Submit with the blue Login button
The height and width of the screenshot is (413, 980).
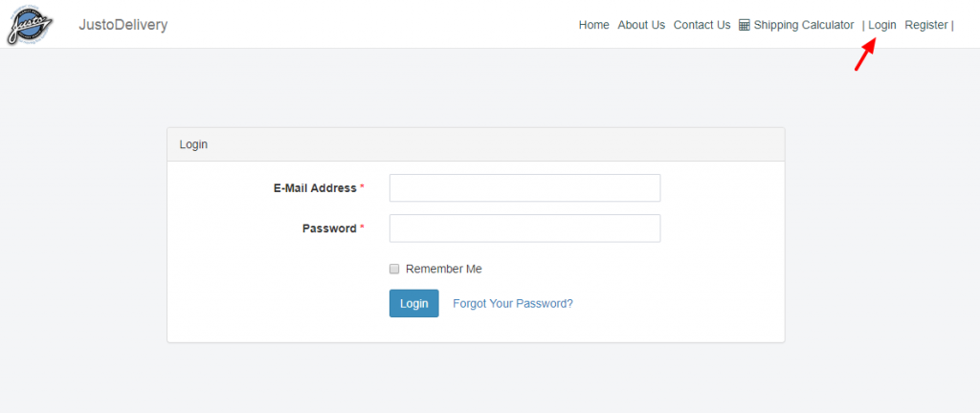click(x=413, y=303)
